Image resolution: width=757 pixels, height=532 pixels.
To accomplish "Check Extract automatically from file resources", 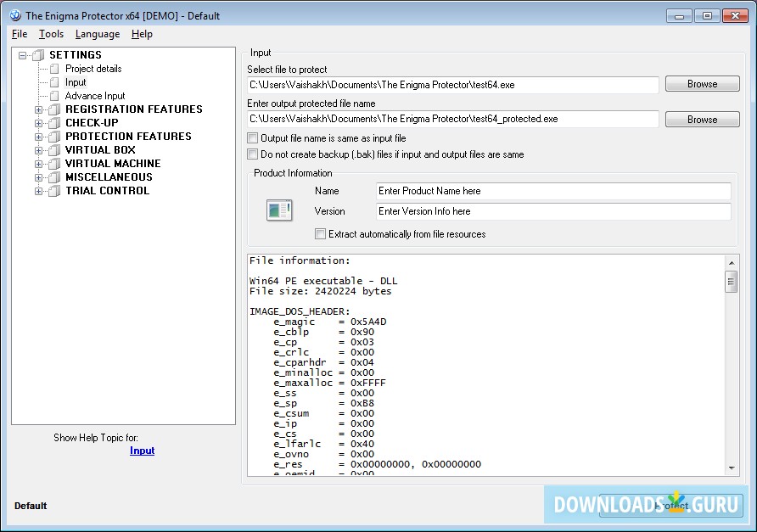I will [x=320, y=233].
